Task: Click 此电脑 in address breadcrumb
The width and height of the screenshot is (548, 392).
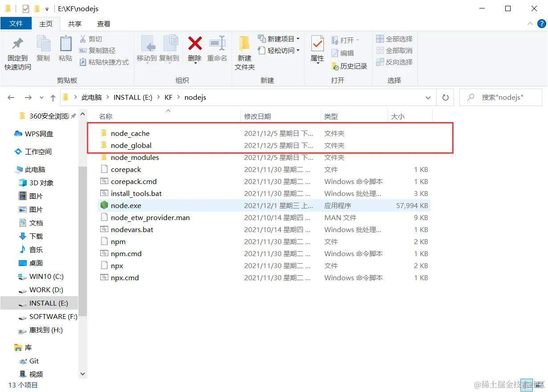Action: tap(91, 97)
